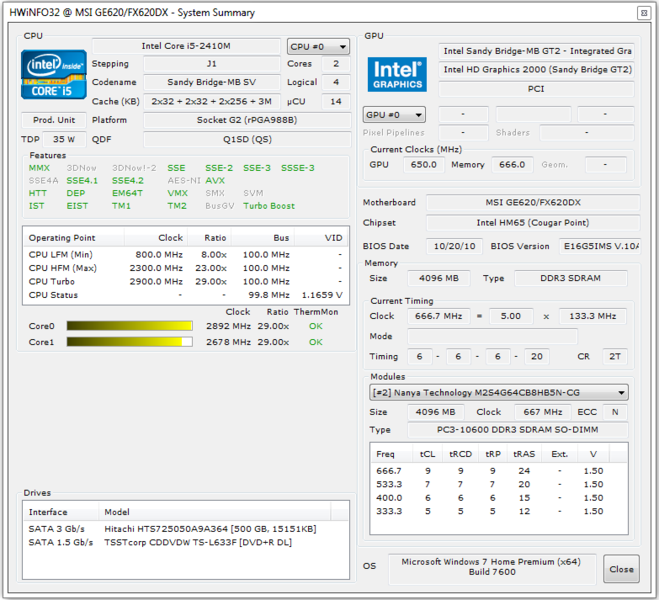659x600 pixels.
Task: Click the CR 2T field
Action: (615, 356)
